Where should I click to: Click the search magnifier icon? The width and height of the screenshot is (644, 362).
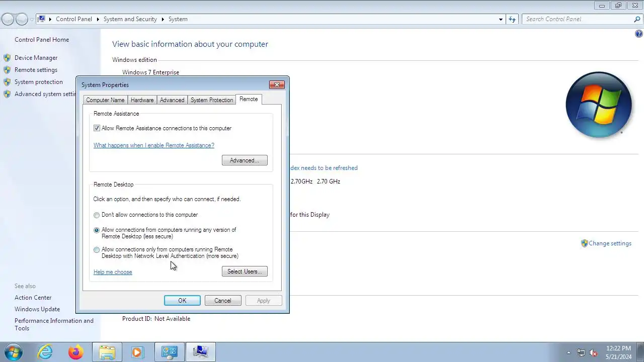pyautogui.click(x=637, y=19)
